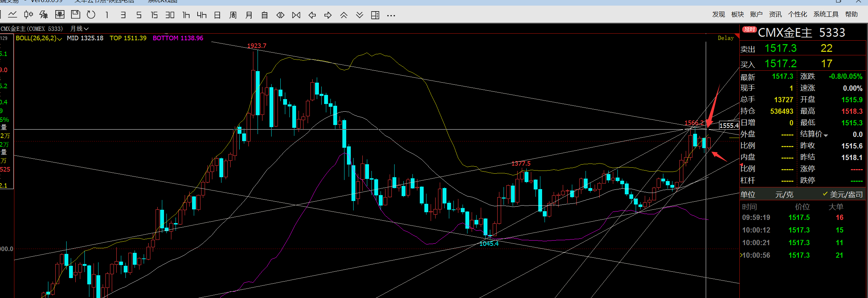Switch to the time-sharing line chart icon
The width and height of the screenshot is (868, 298).
pyautogui.click(x=13, y=15)
